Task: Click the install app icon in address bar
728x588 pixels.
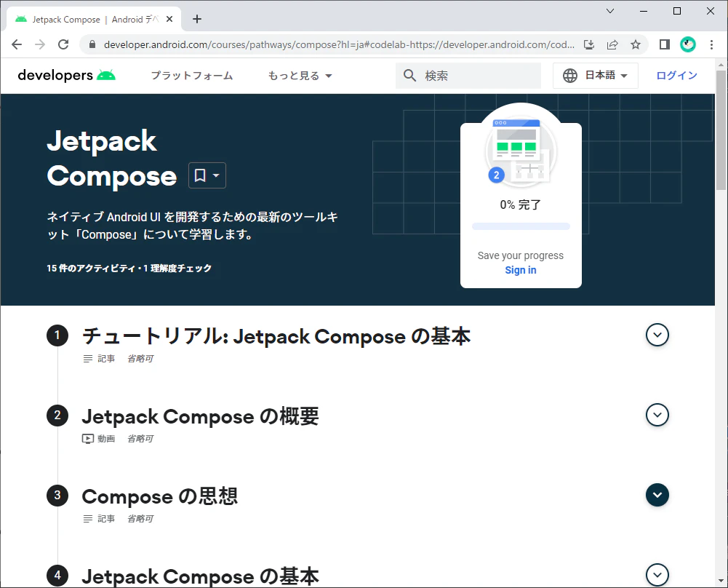Action: [x=588, y=44]
